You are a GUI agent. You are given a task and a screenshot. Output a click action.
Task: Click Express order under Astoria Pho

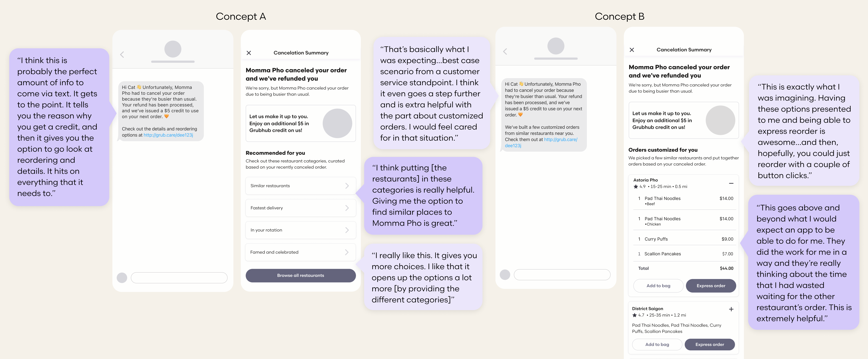pyautogui.click(x=711, y=286)
